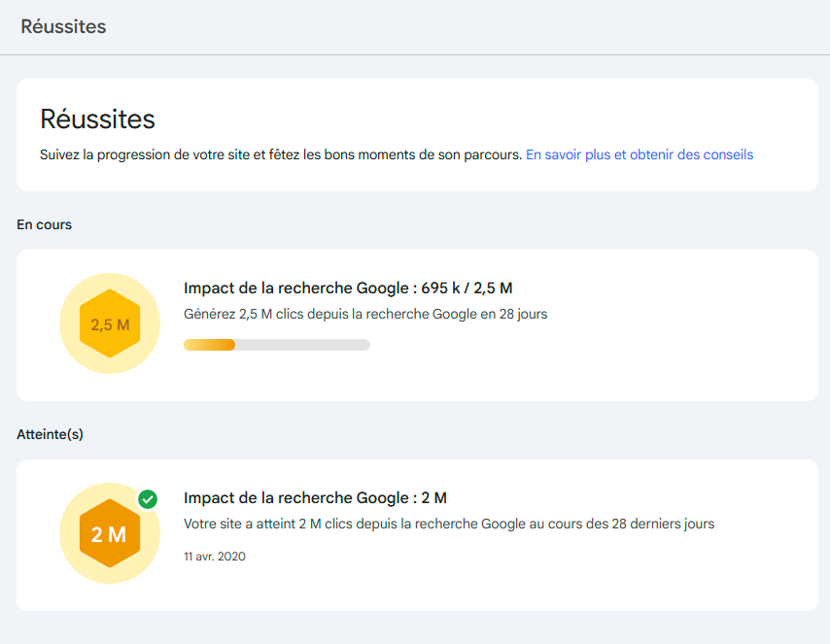This screenshot has height=644, width=830.
Task: Open 'En savoir plus et obtenir des conseils' link
Action: pos(639,154)
